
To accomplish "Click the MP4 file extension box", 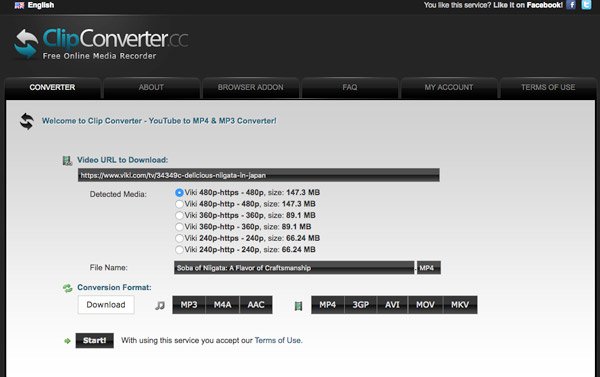I will [x=429, y=268].
